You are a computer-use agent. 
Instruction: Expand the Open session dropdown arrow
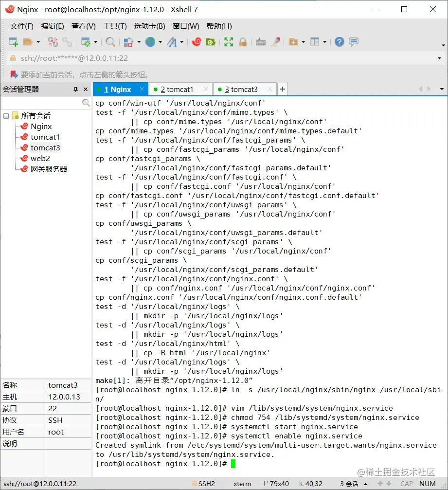coord(38,42)
